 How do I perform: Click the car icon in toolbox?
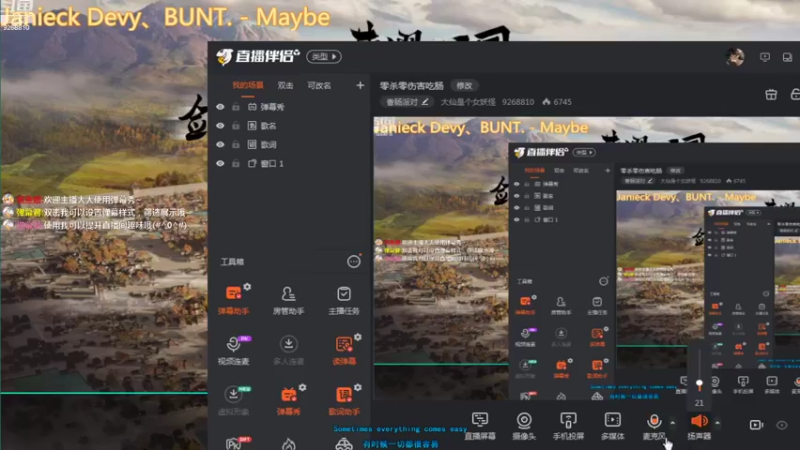344,444
